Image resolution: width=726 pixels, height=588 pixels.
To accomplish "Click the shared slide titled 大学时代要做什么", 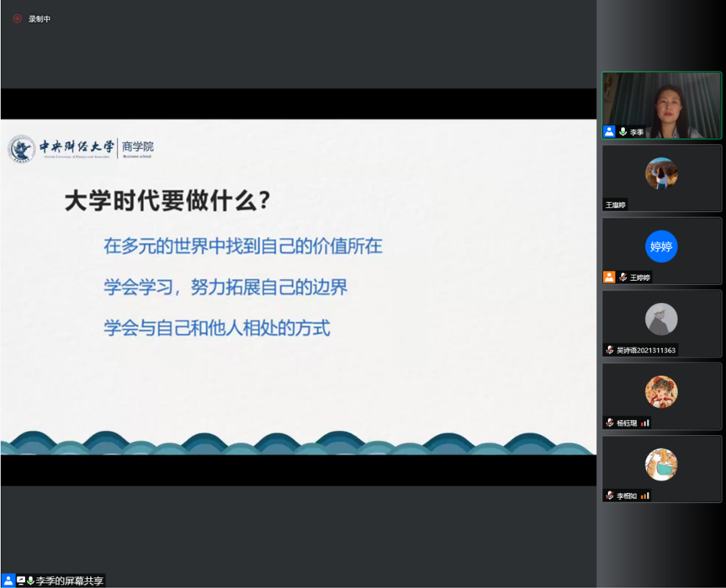I will point(298,286).
